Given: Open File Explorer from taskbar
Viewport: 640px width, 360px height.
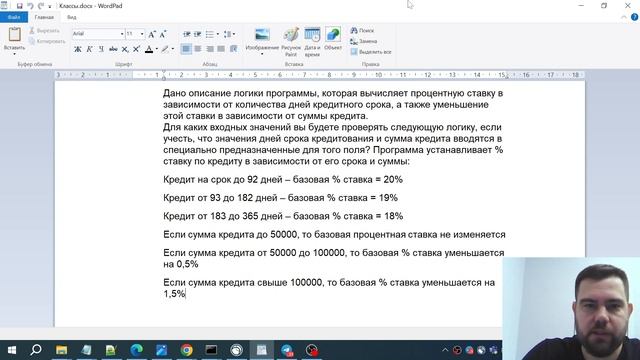Looking at the screenshot, I should pos(62,350).
